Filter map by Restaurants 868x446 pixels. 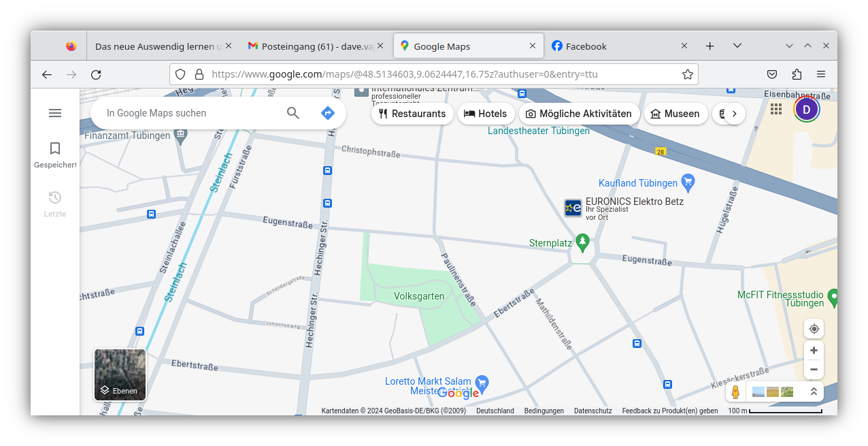412,114
